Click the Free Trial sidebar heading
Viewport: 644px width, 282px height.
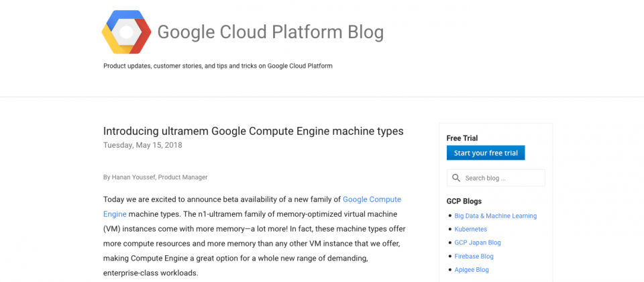coord(462,138)
